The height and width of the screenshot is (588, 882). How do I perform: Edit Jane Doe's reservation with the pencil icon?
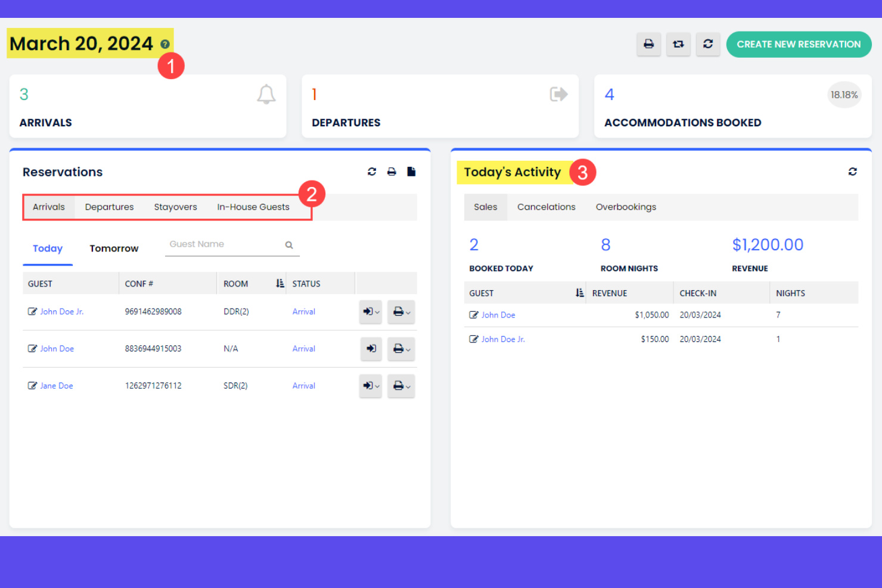click(x=33, y=385)
